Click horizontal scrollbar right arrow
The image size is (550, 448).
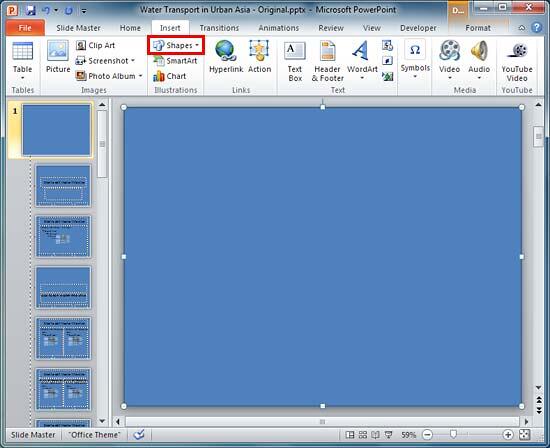click(x=526, y=421)
